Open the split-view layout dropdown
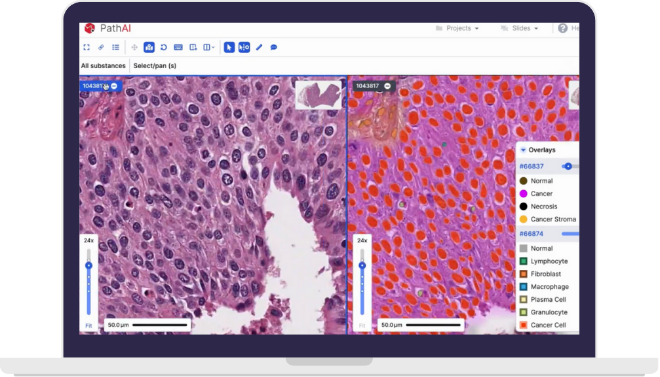This screenshot has width=660, height=377. pyautogui.click(x=209, y=47)
